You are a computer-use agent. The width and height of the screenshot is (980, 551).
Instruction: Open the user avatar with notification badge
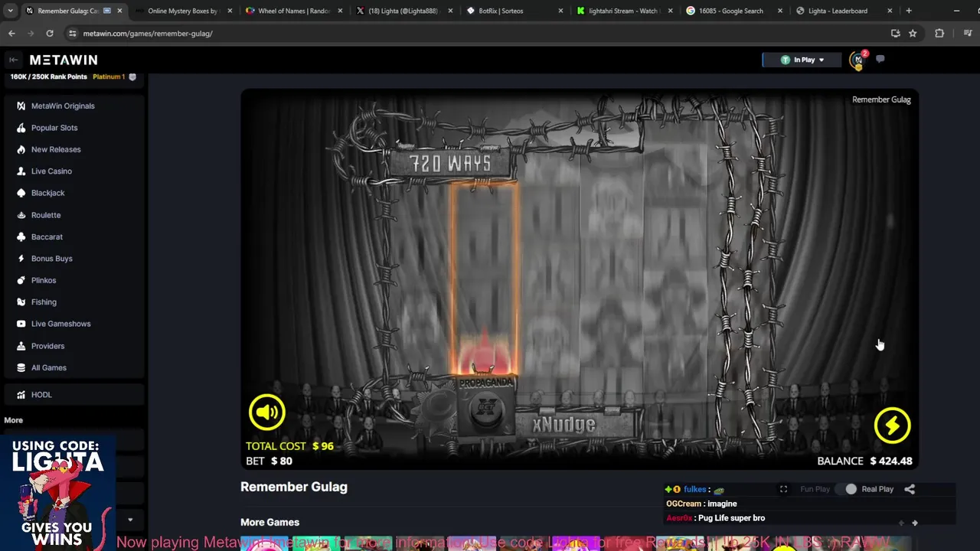pos(858,60)
